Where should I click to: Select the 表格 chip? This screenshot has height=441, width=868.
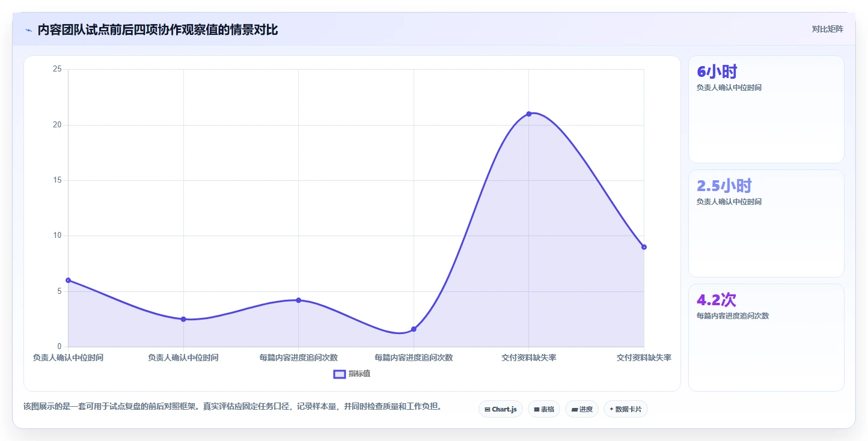(x=543, y=409)
